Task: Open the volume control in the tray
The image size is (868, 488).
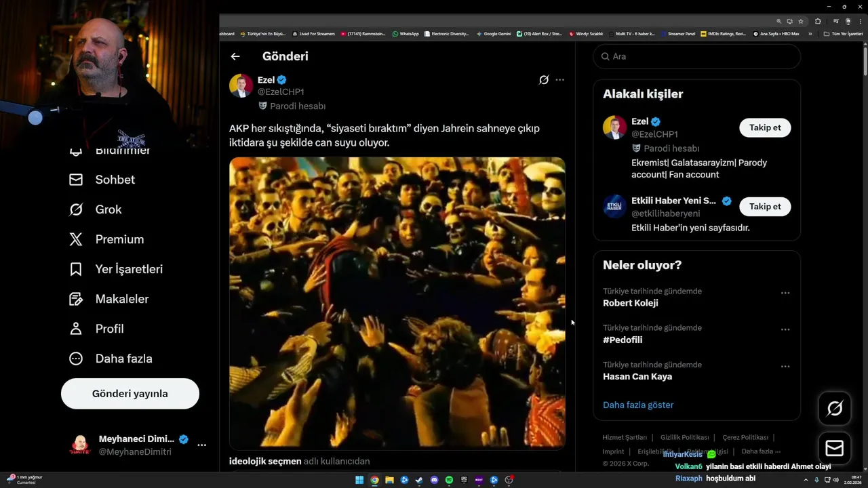Action: pyautogui.click(x=835, y=480)
